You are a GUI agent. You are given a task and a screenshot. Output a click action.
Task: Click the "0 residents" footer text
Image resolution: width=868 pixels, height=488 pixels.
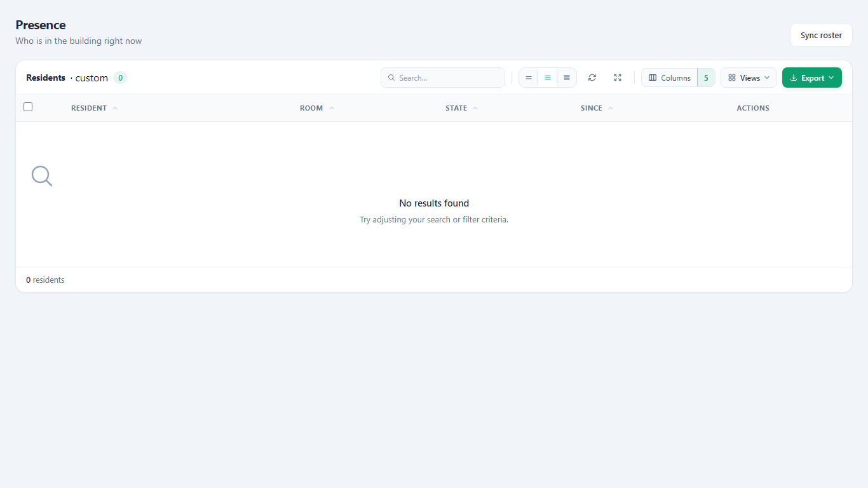tap(45, 280)
